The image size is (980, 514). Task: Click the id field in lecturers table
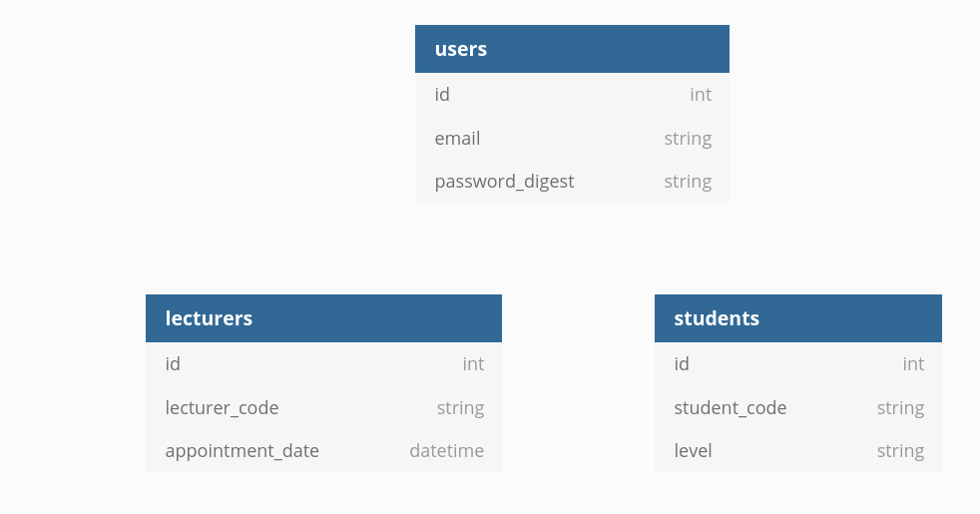pos(323,364)
